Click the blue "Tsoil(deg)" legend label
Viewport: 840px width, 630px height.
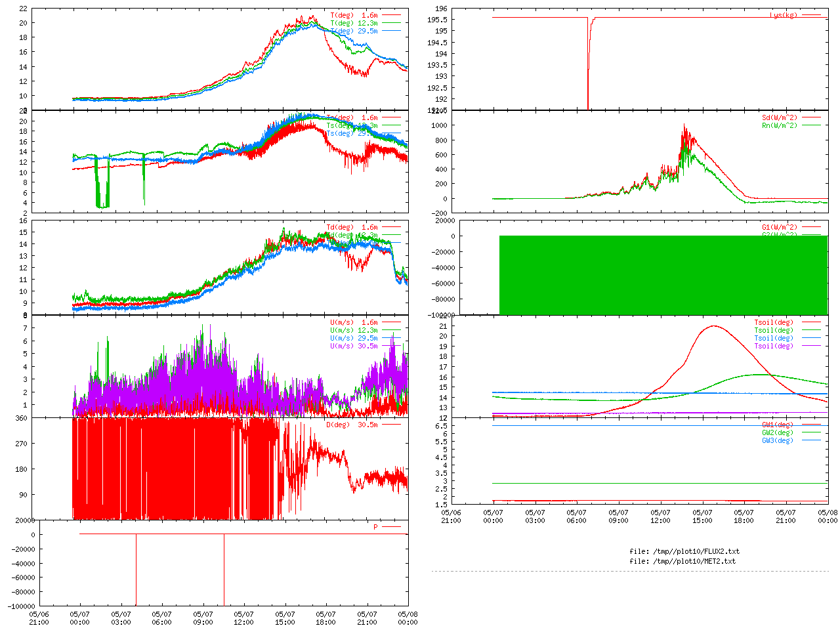click(x=774, y=339)
